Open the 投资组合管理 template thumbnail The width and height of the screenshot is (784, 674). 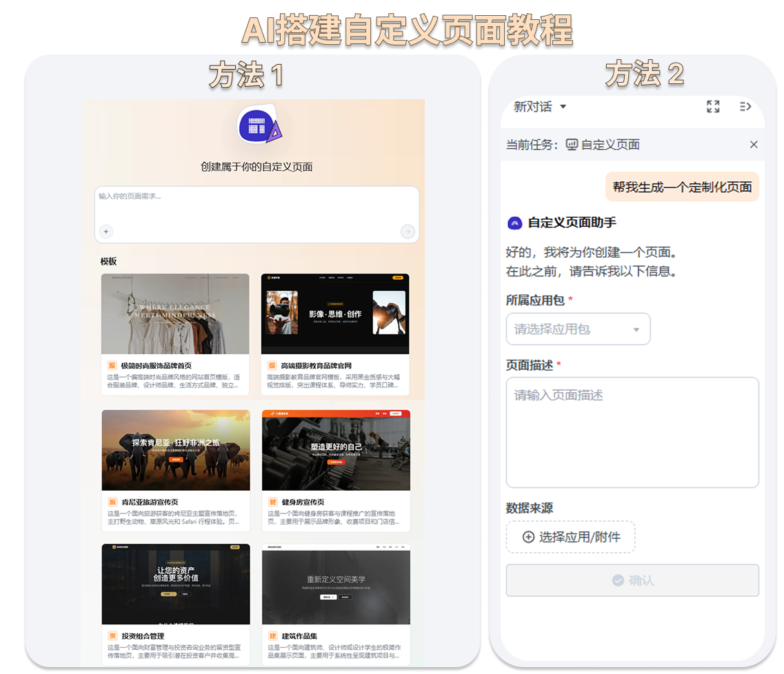176,584
